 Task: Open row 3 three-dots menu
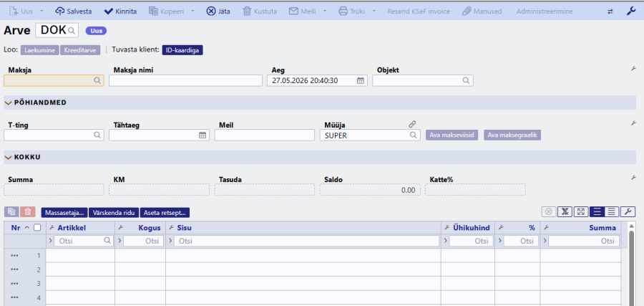pos(15,283)
